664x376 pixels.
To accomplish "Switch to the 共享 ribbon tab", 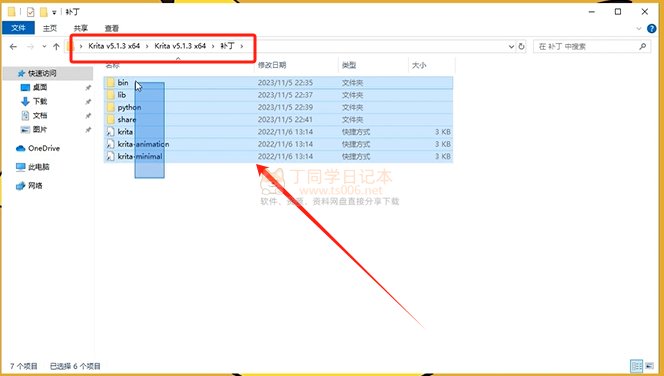I will 80,28.
